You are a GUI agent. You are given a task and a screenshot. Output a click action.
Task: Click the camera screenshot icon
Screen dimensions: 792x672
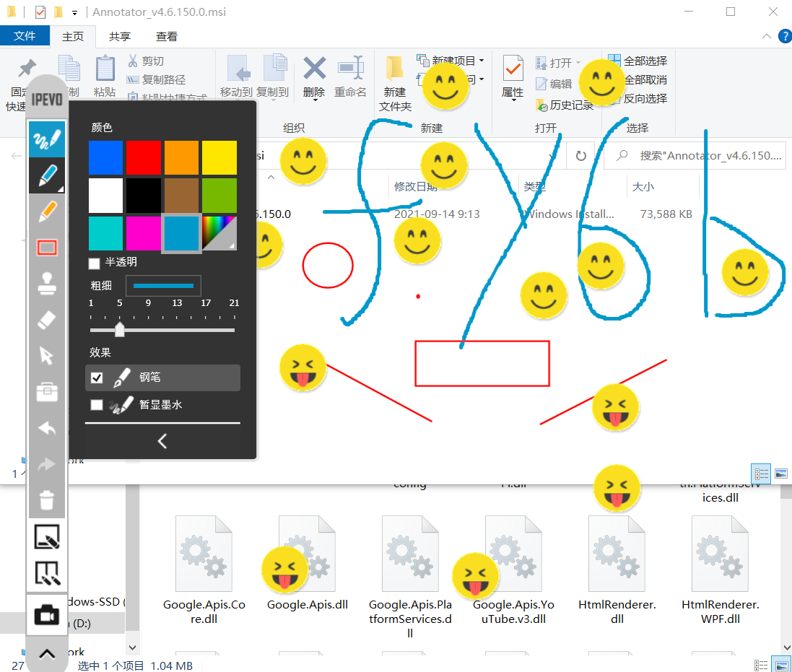coord(47,616)
